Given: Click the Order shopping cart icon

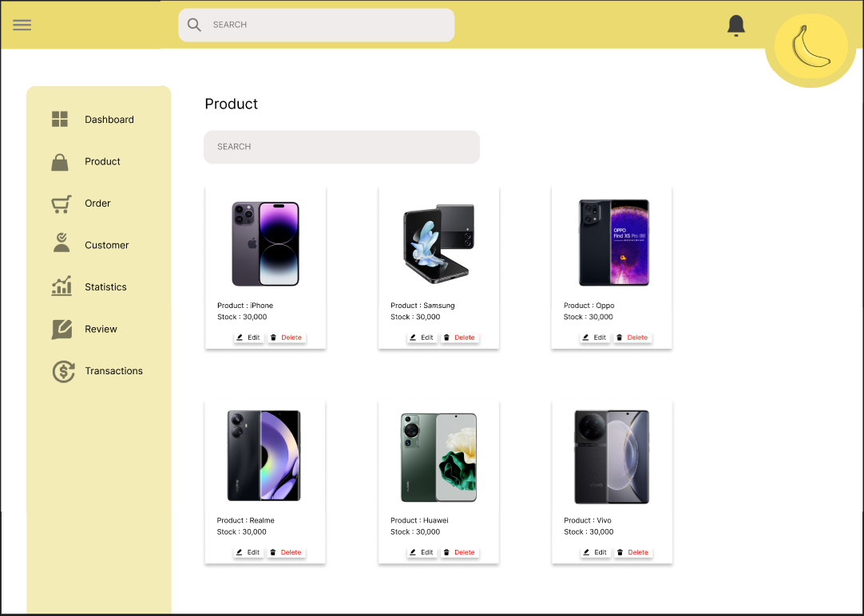Looking at the screenshot, I should (x=59, y=203).
